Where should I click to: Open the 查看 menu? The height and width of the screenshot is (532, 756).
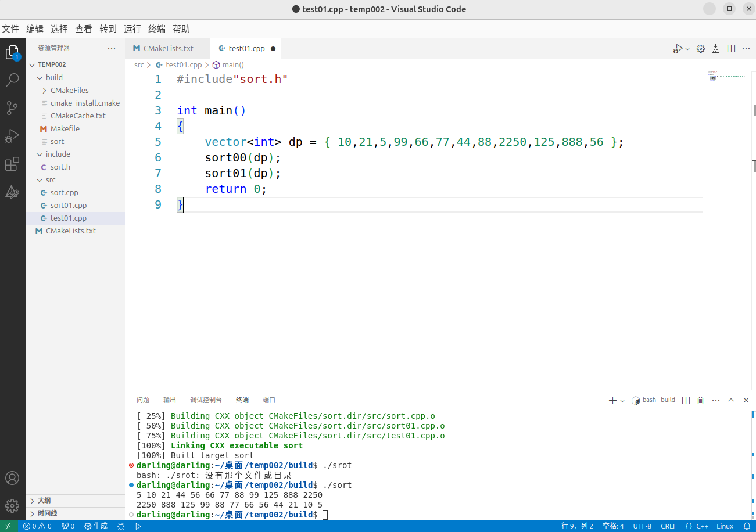coord(84,29)
